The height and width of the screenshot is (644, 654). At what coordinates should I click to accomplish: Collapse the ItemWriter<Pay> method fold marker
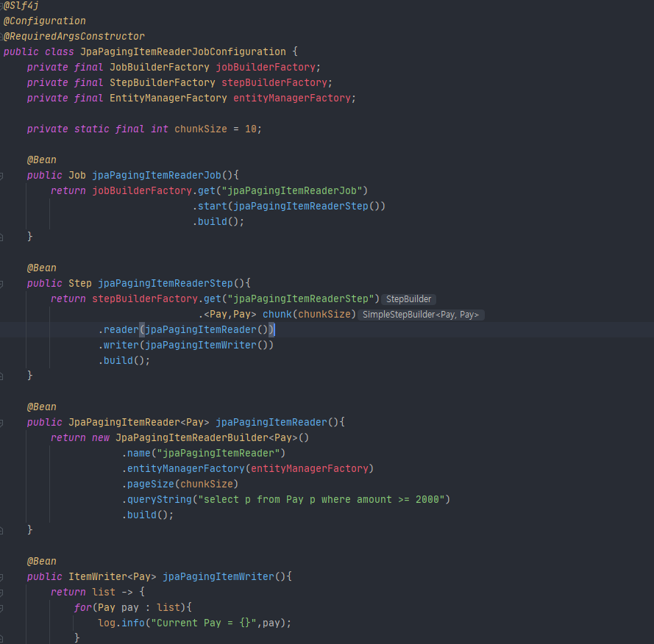click(x=1, y=577)
